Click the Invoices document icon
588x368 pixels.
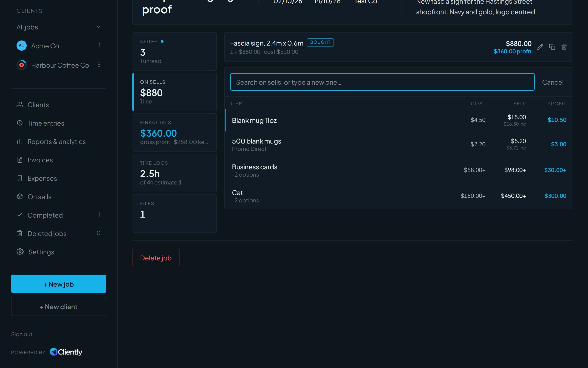point(20,160)
